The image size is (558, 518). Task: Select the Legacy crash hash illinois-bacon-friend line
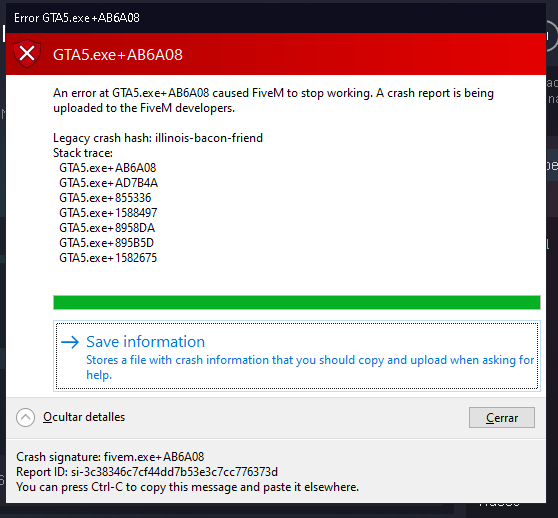pyautogui.click(x=158, y=138)
